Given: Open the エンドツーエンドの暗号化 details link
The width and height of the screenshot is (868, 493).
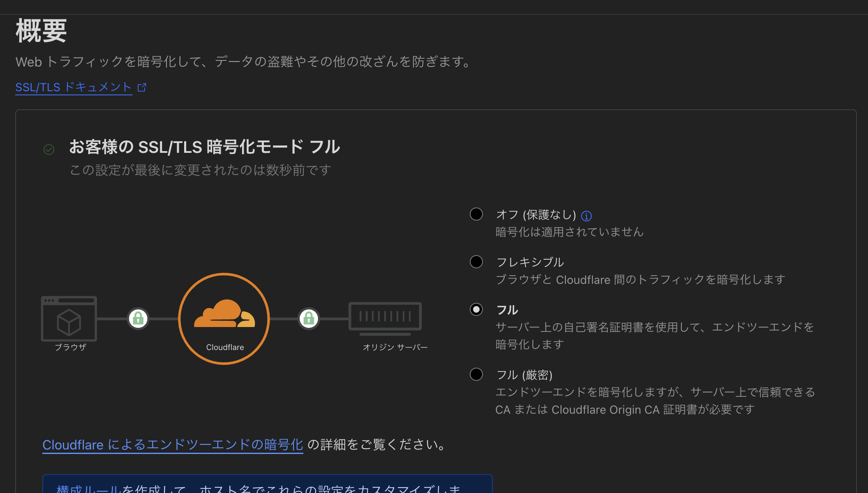Looking at the screenshot, I should [173, 445].
